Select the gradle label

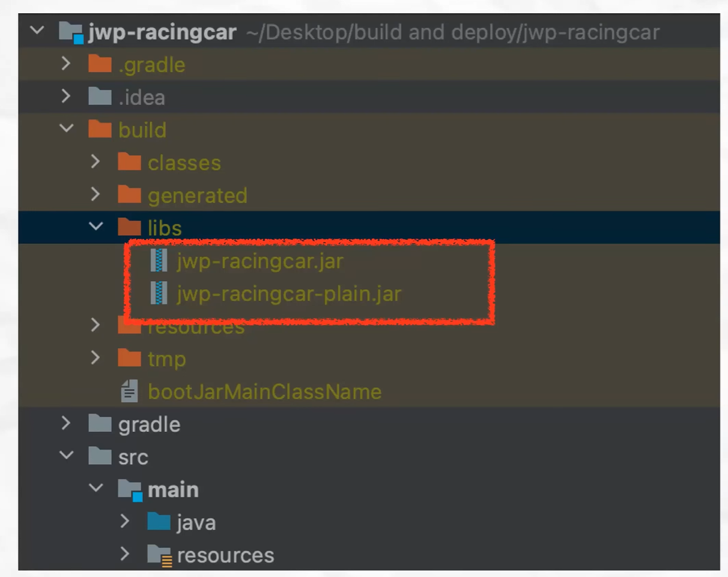point(150,425)
